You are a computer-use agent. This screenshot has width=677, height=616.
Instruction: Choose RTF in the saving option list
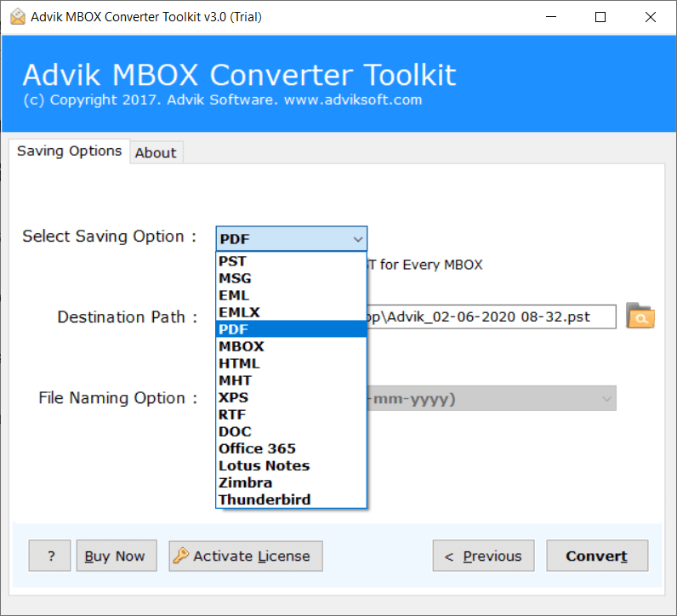[292, 414]
